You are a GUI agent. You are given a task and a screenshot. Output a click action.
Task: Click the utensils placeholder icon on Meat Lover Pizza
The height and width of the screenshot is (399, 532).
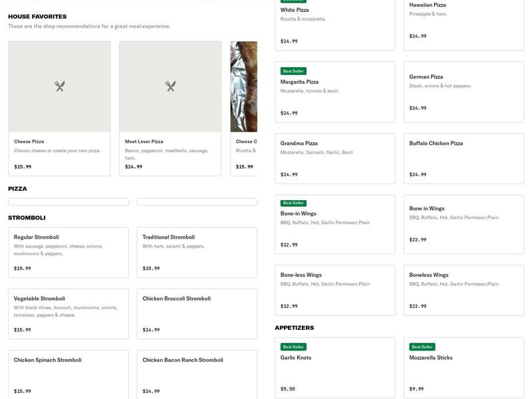tap(170, 86)
